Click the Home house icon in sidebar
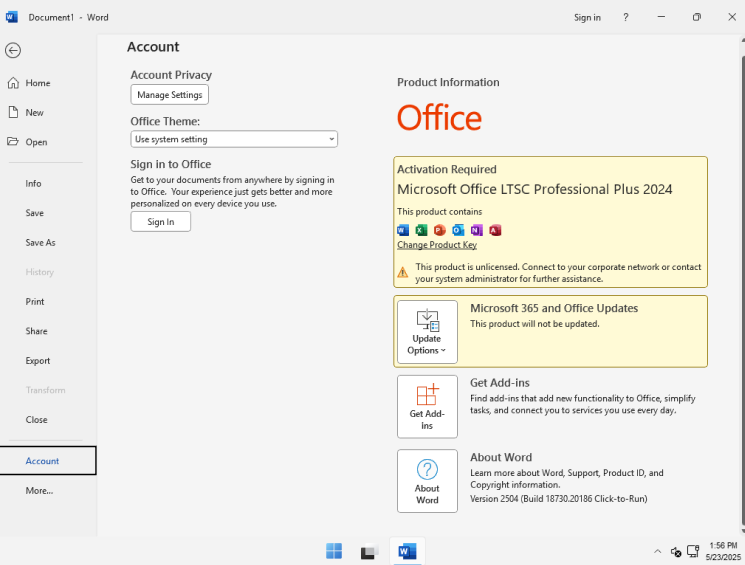745x565 pixels. pos(13,83)
